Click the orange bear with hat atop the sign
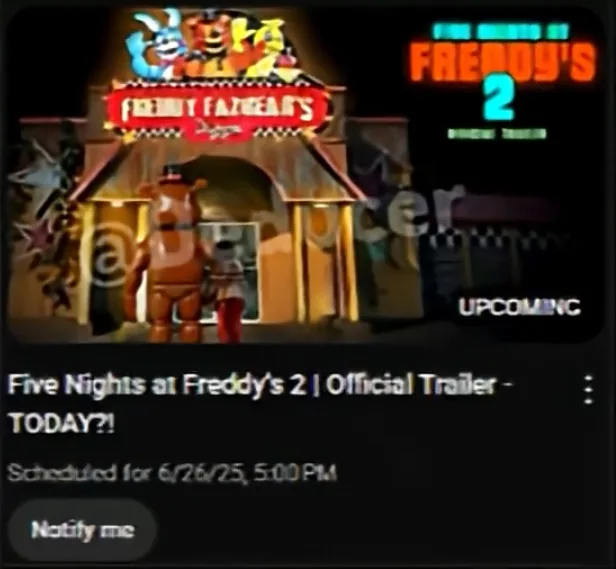616x569 pixels. tap(208, 43)
